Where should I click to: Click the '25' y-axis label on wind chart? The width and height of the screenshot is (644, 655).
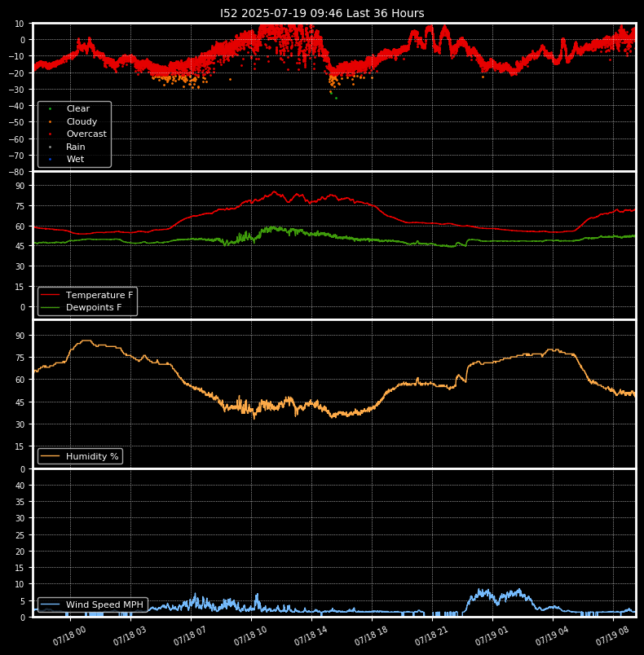(20, 535)
